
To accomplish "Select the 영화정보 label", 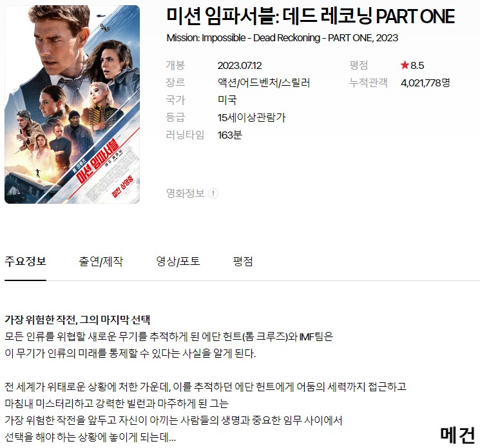I will (x=185, y=193).
